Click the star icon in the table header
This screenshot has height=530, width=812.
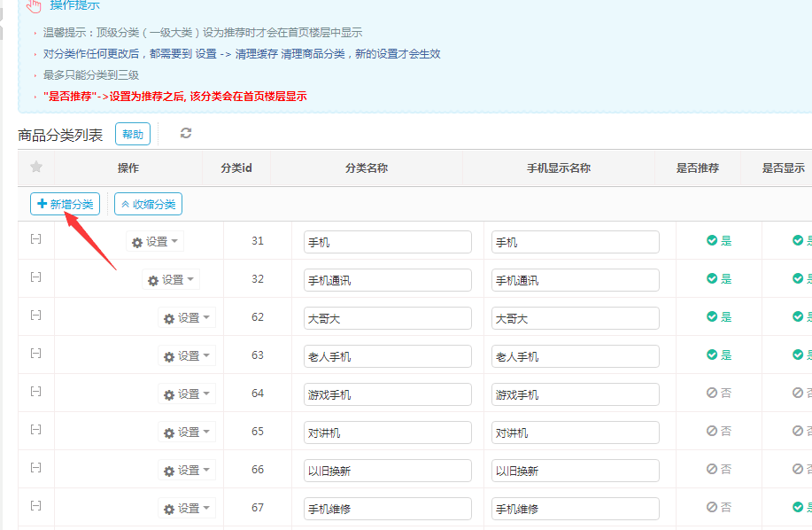pyautogui.click(x=35, y=168)
